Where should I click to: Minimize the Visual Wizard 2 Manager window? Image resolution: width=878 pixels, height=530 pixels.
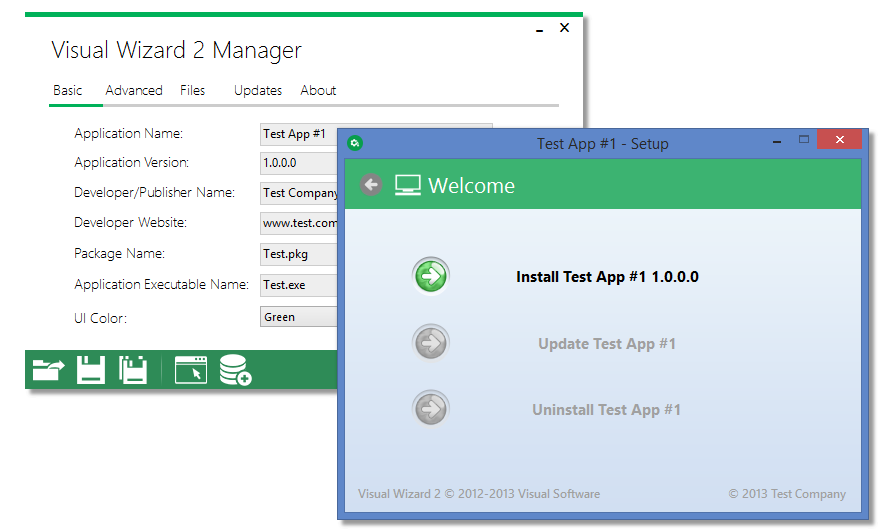coord(540,29)
